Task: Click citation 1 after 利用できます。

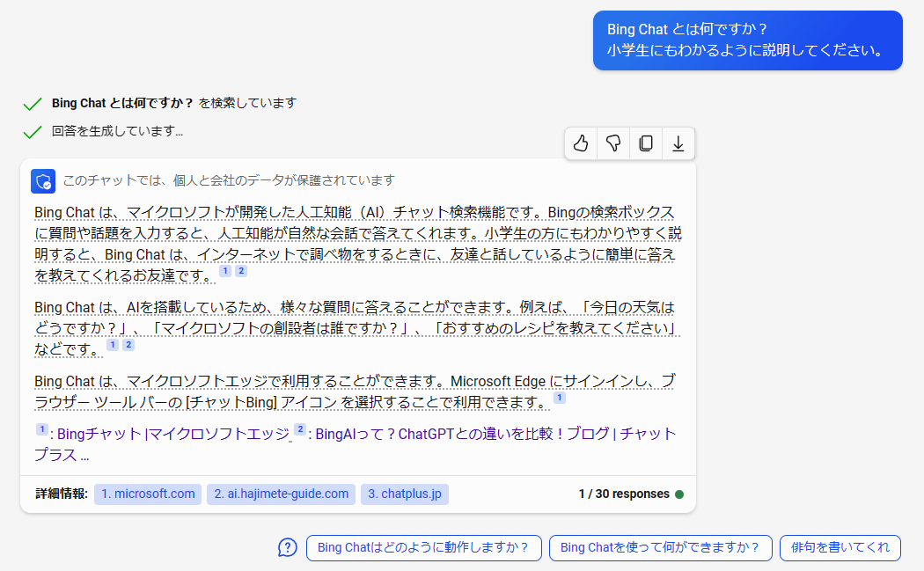Action: point(560,398)
